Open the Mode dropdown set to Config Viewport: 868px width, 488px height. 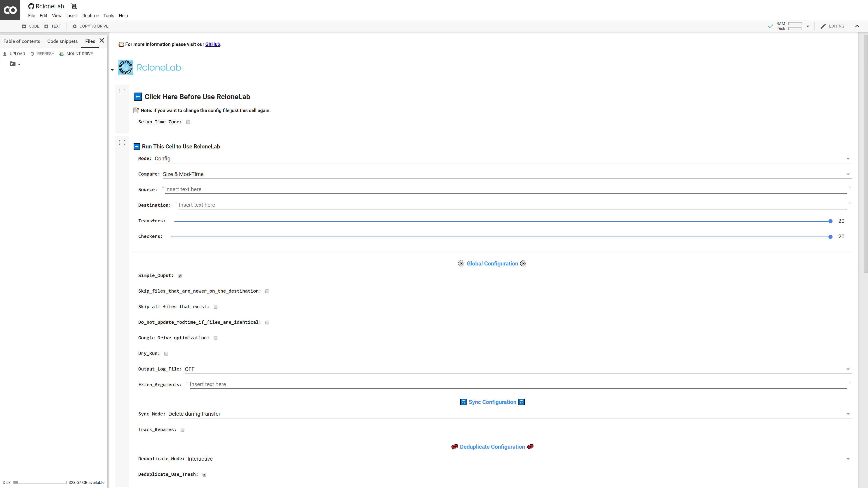point(502,159)
